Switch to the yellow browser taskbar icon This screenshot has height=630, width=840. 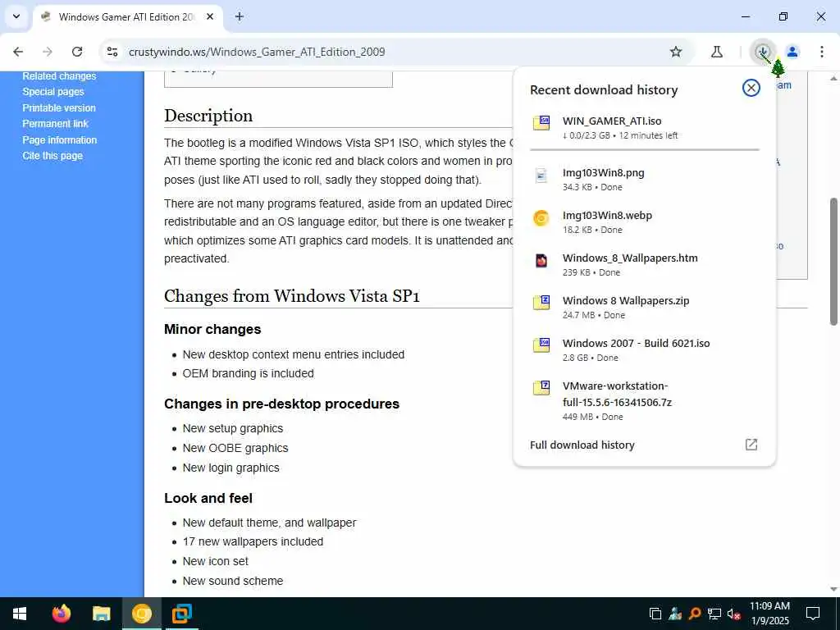pyautogui.click(x=141, y=614)
